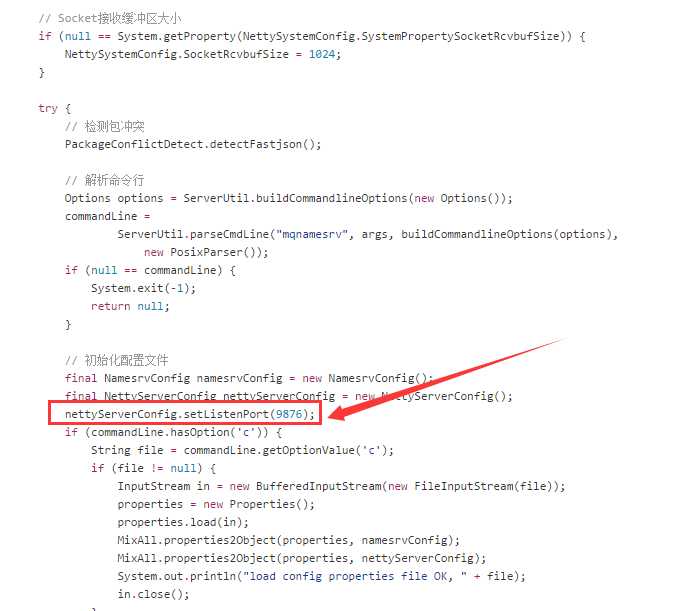Click PackageConflictDetect.detectFastjson() call
This screenshot has height=611, width=697.
tap(193, 144)
